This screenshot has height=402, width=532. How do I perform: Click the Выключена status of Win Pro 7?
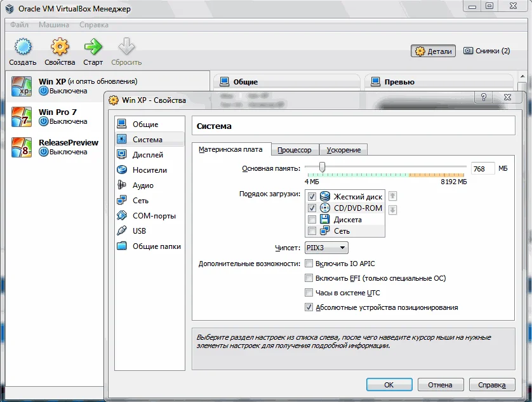click(68, 121)
